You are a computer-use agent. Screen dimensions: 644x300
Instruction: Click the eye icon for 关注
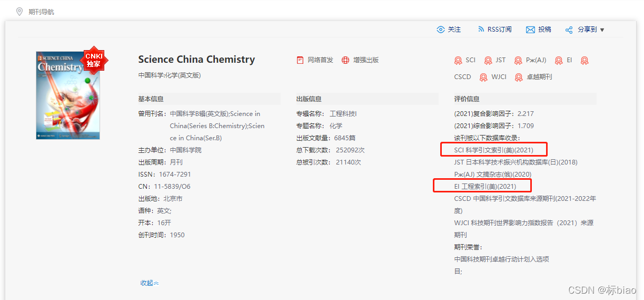point(441,30)
